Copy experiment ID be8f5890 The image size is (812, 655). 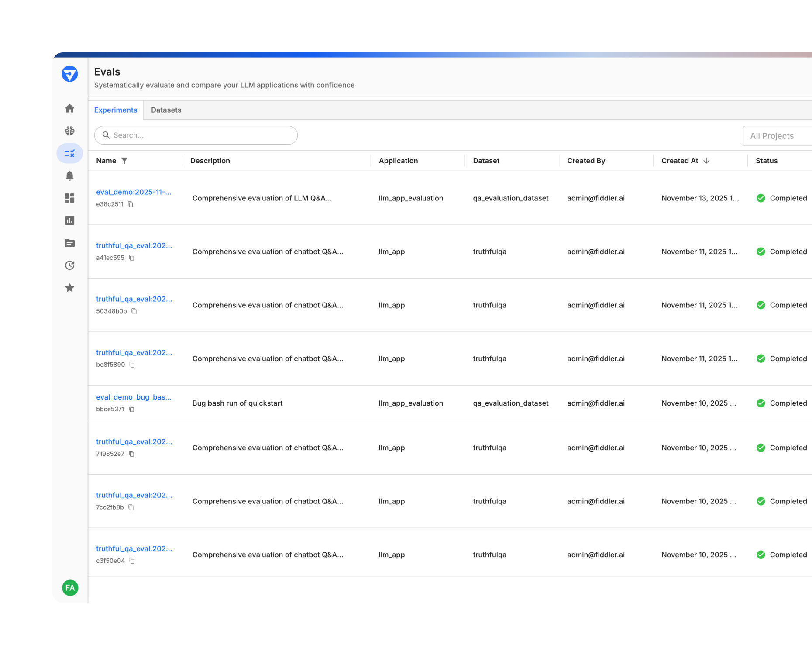(132, 365)
